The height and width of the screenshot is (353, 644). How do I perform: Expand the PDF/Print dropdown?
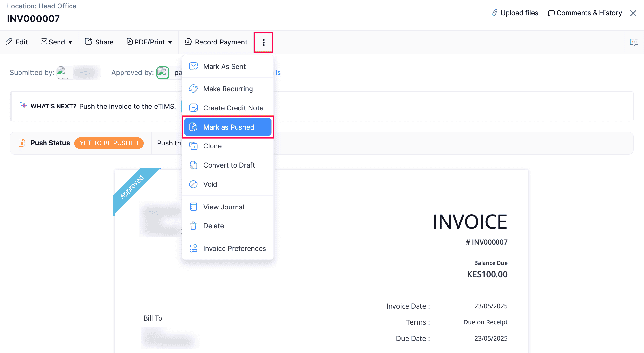pyautogui.click(x=149, y=42)
